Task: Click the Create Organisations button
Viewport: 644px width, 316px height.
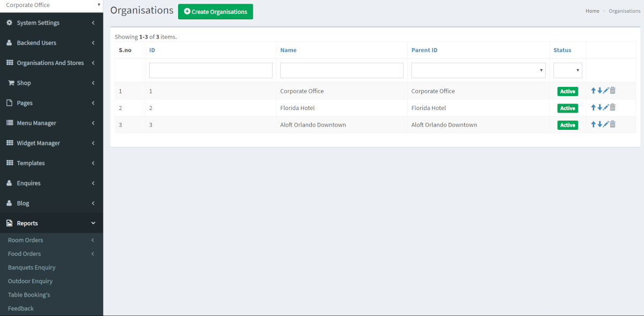Action: tap(215, 12)
